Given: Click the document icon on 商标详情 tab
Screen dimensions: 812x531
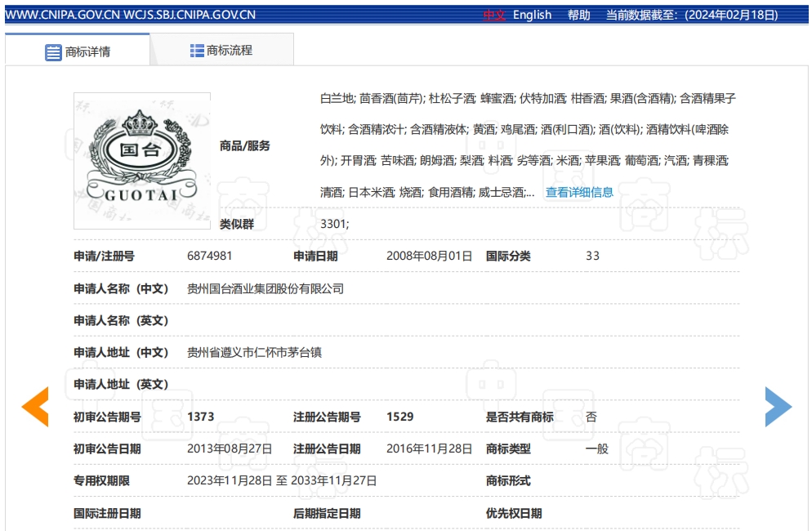Looking at the screenshot, I should [x=53, y=52].
